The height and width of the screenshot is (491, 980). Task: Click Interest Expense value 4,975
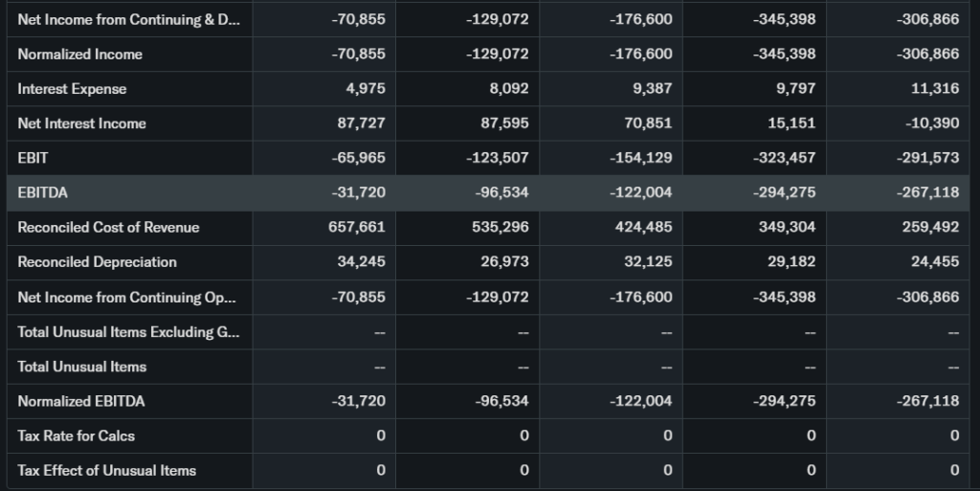[366, 89]
